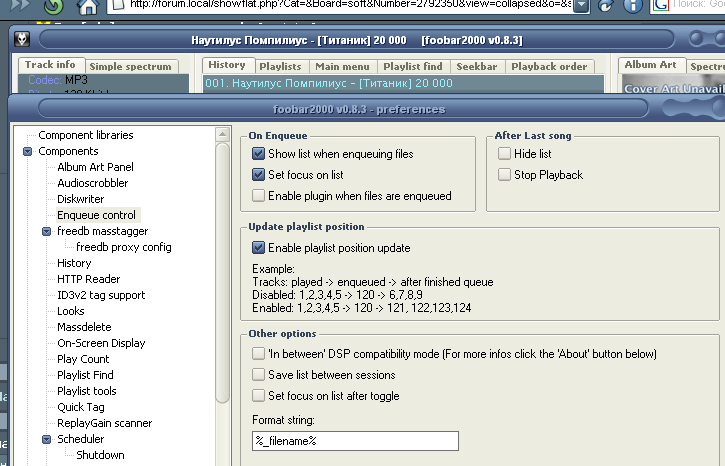
Task: Switch to the Track info tab
Action: click(x=50, y=65)
